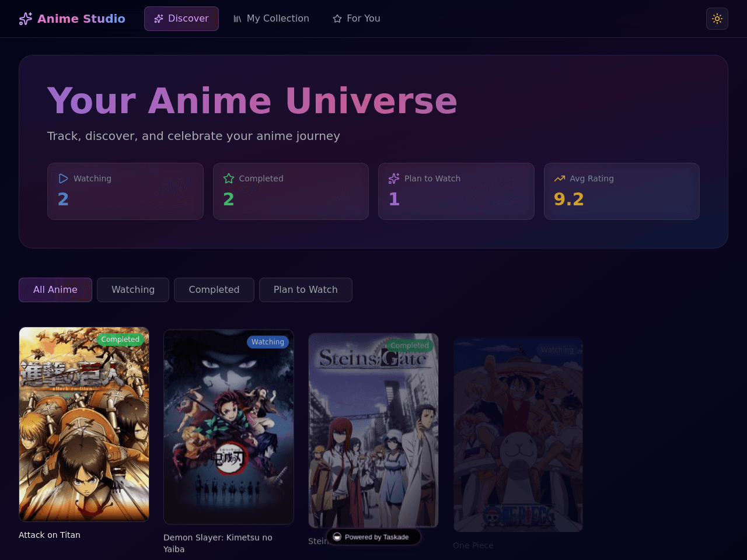Click the Completed count stat card
Viewport: 747px width, 560px height.
tap(291, 191)
